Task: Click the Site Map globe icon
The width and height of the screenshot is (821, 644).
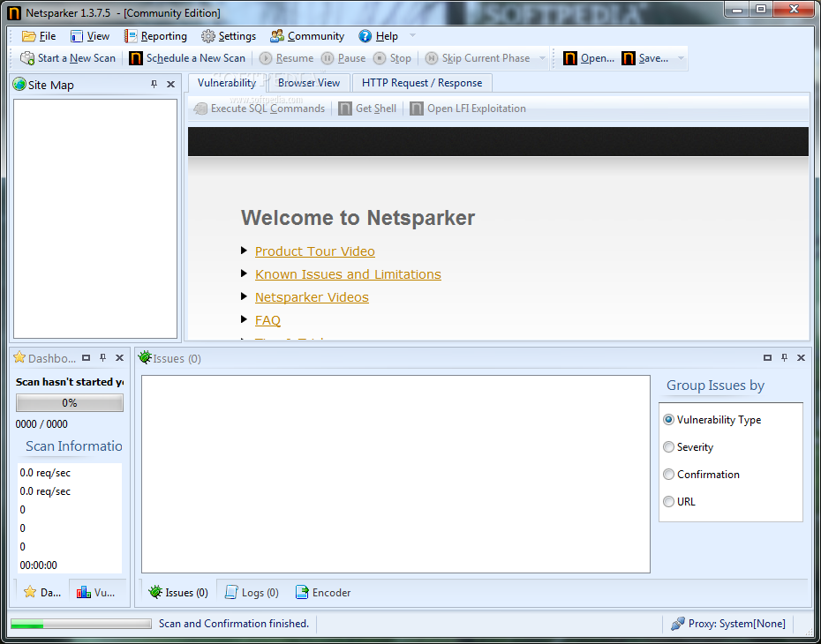Action: click(x=19, y=84)
